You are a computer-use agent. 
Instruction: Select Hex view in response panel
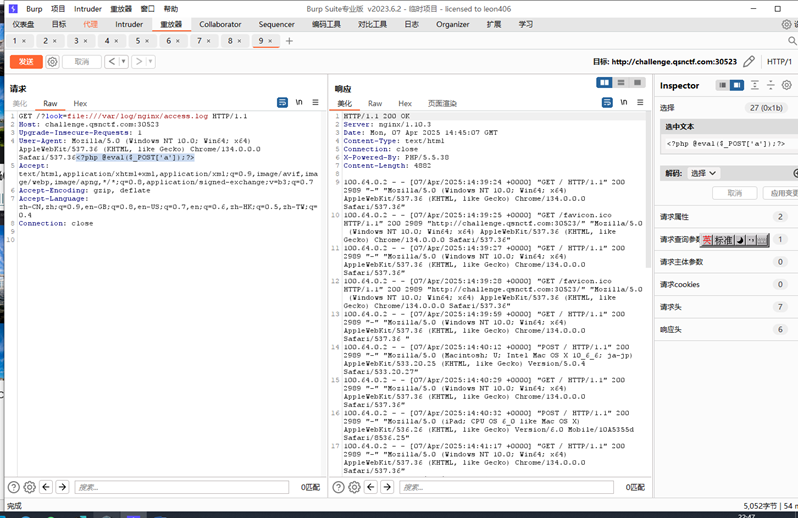pos(405,103)
